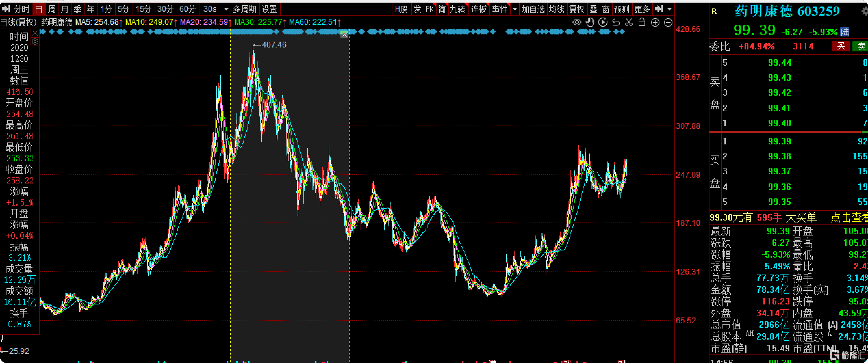Image resolution: width=868 pixels, height=363 pixels.
Task: Expand the dropdown arrow next to 事件
Action: point(515,9)
